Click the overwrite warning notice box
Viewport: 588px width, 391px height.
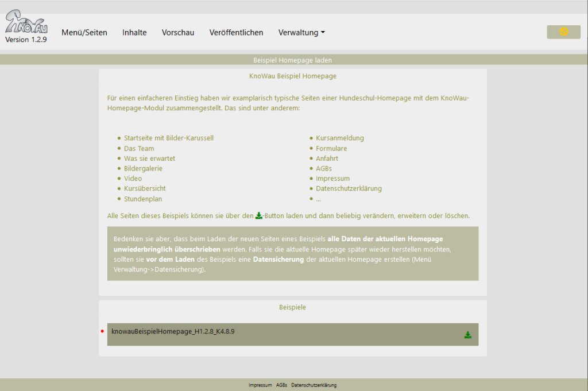tap(293, 253)
